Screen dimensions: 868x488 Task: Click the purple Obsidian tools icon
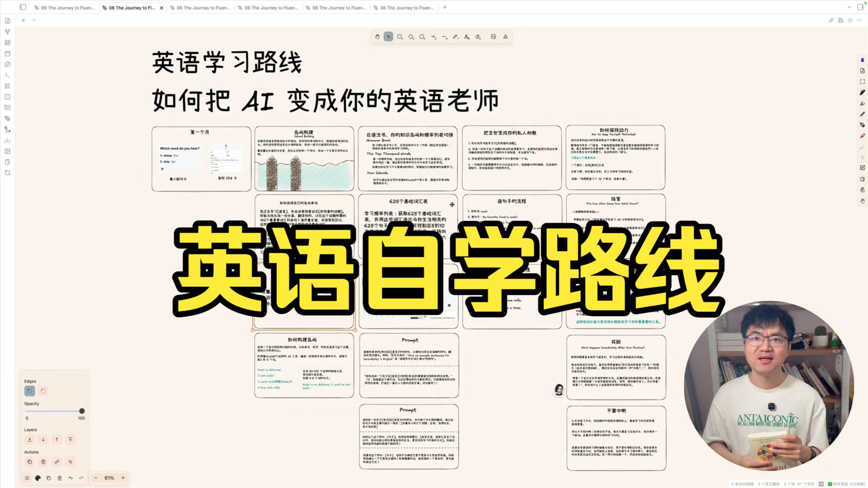(862, 60)
